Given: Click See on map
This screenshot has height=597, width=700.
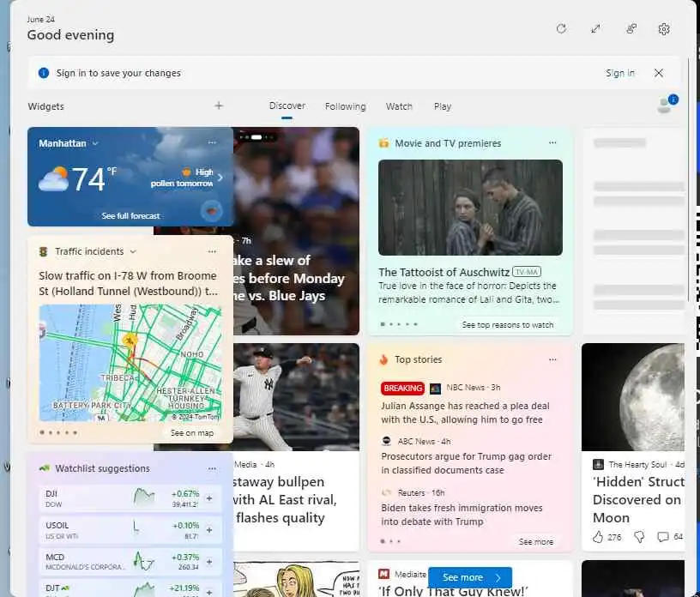Looking at the screenshot, I should tap(192, 432).
